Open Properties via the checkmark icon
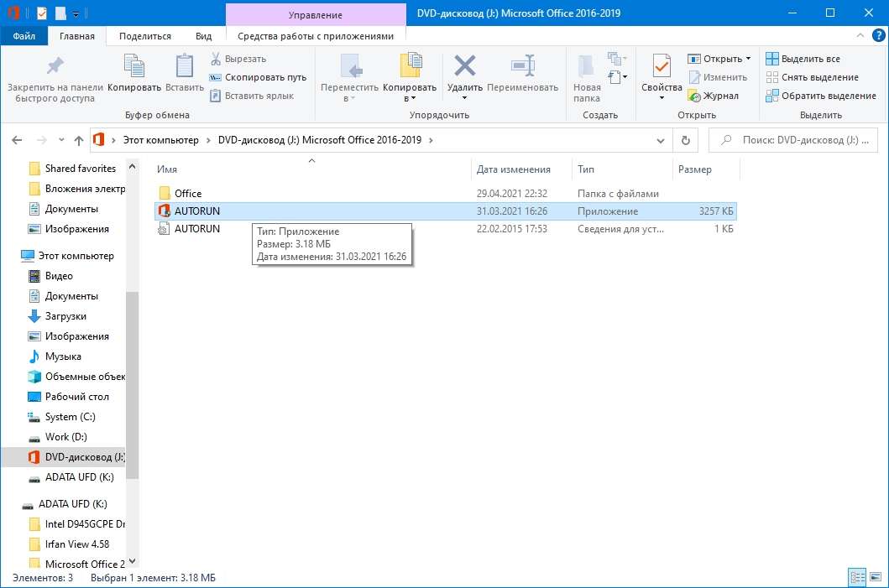This screenshot has width=889, height=588. pyautogui.click(x=662, y=68)
